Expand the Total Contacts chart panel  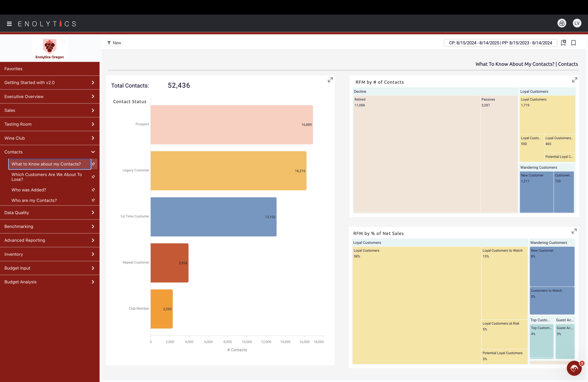[x=330, y=80]
